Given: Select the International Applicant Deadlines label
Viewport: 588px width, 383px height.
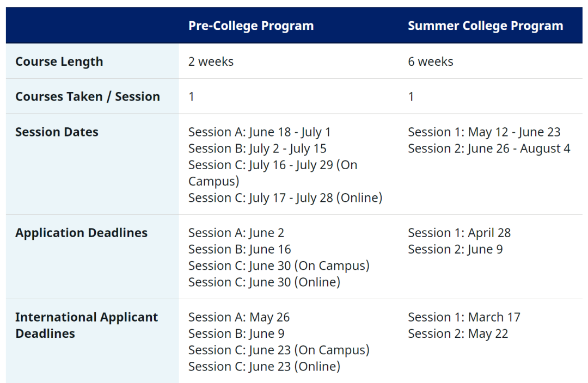Looking at the screenshot, I should 86,325.
